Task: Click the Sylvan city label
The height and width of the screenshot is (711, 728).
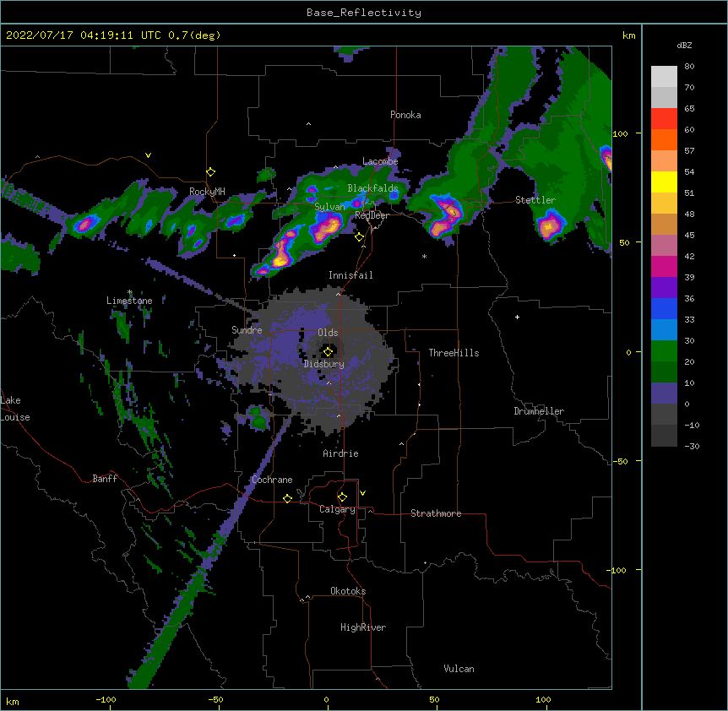Action: click(x=329, y=207)
